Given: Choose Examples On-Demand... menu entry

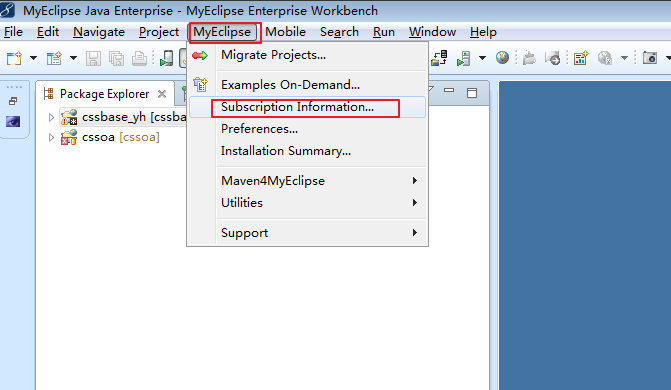Looking at the screenshot, I should pos(307,85).
